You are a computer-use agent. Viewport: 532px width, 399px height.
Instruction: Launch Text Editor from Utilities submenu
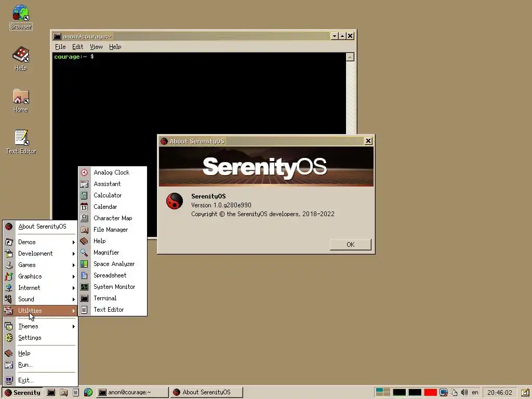(x=113, y=310)
